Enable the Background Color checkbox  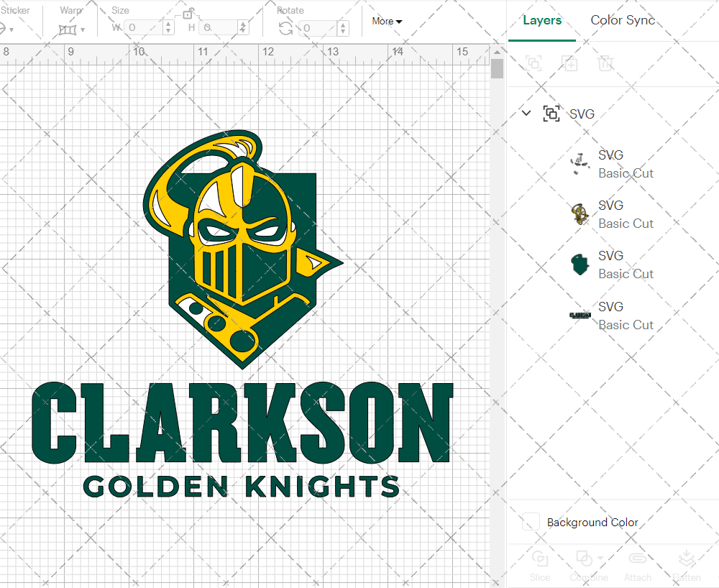click(x=530, y=522)
